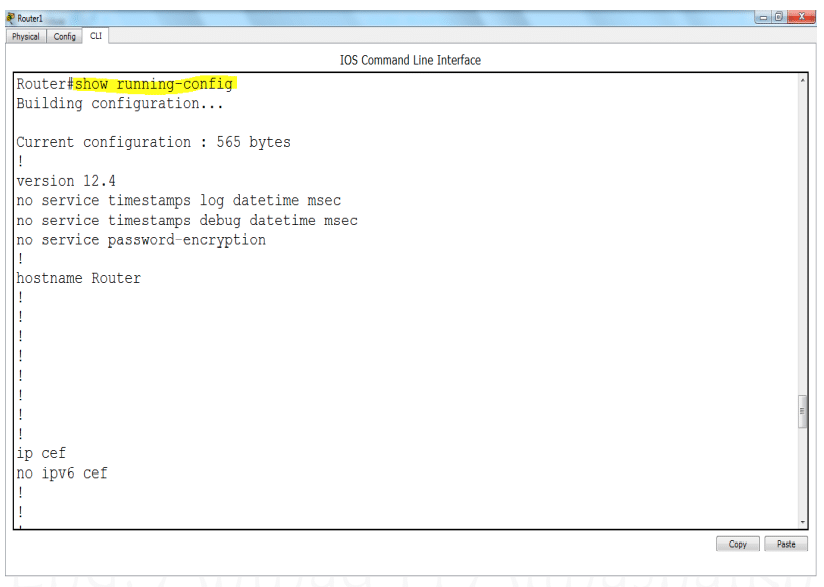Minimize the Router1 window
The image size is (824, 587).
(764, 17)
